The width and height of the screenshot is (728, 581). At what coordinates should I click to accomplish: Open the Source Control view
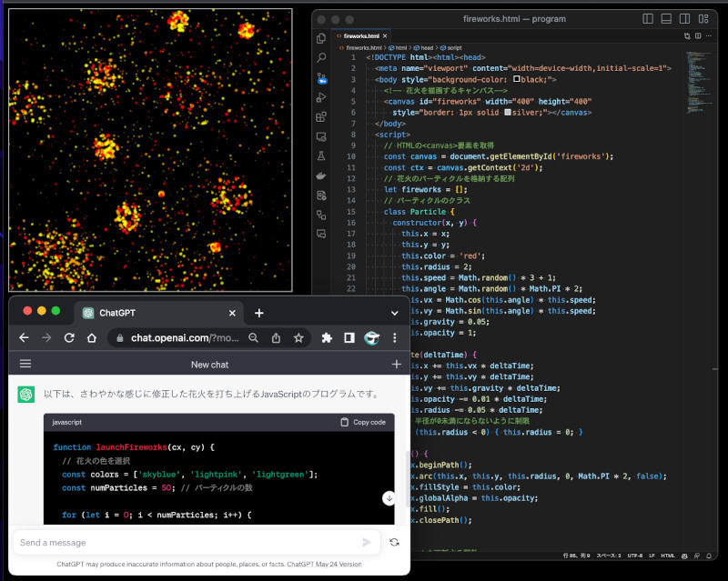pos(321,77)
